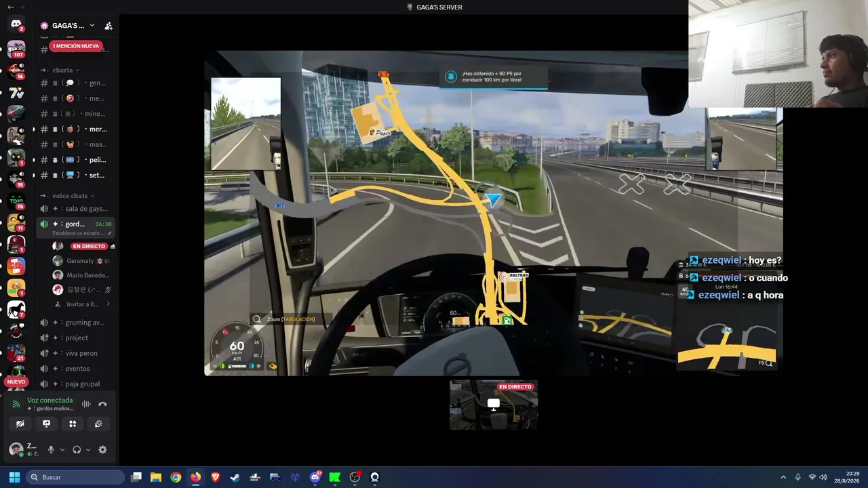This screenshot has height=488, width=868.
Task: Jump to NUEVO unread servers
Action: pyautogui.click(x=16, y=382)
